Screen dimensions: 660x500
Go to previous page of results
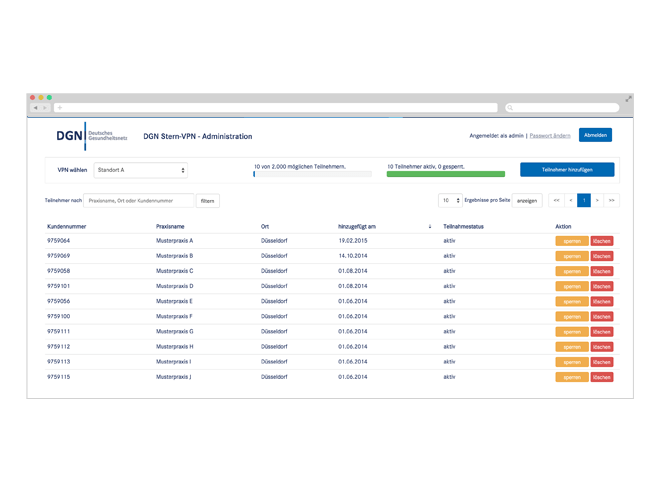point(571,200)
